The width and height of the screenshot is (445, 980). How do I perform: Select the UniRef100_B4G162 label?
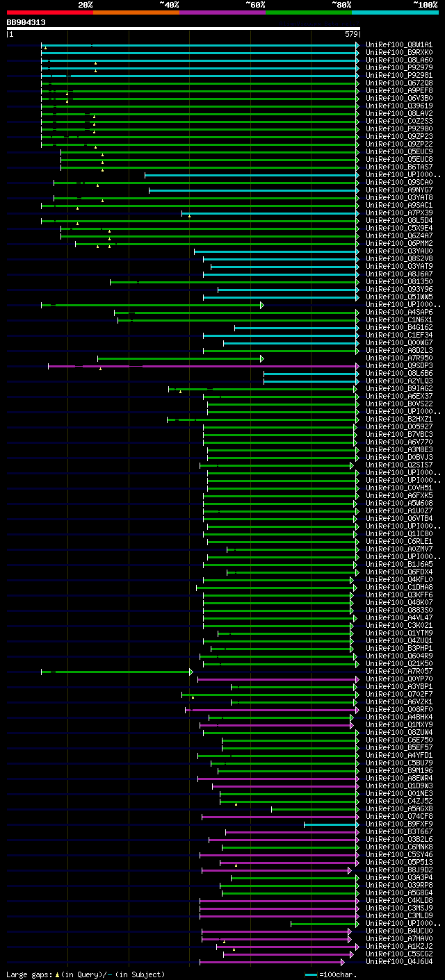[399, 328]
